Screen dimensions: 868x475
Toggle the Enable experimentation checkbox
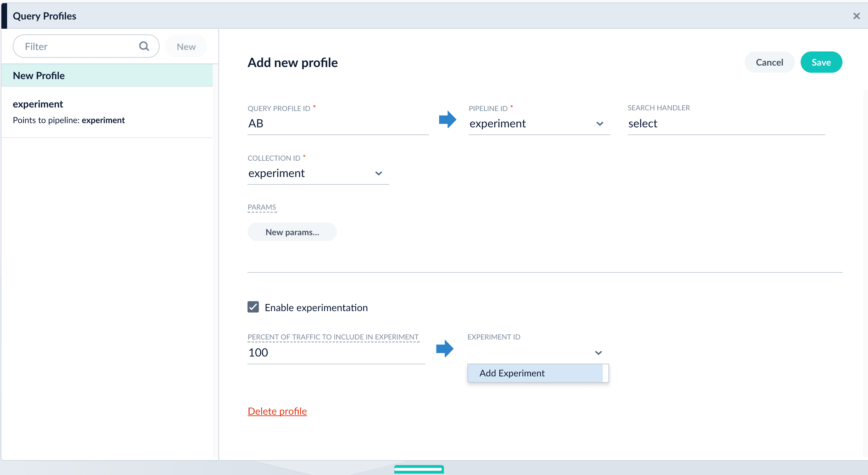pyautogui.click(x=253, y=307)
